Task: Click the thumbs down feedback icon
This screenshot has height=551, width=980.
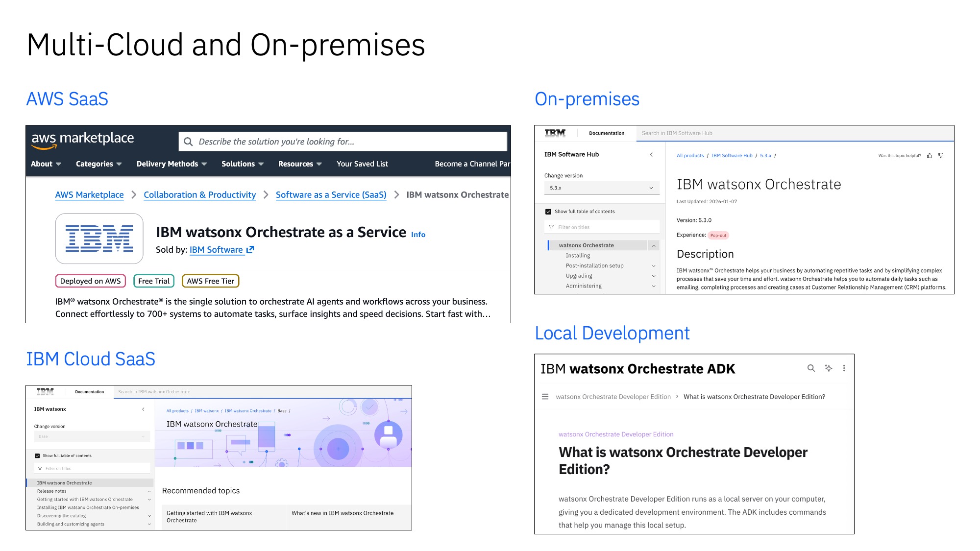Action: [x=941, y=155]
